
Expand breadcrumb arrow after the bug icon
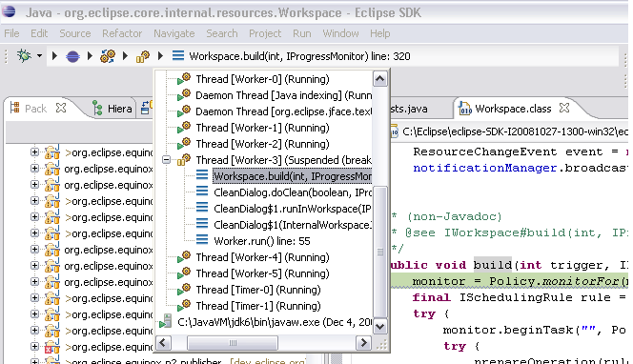pos(54,55)
